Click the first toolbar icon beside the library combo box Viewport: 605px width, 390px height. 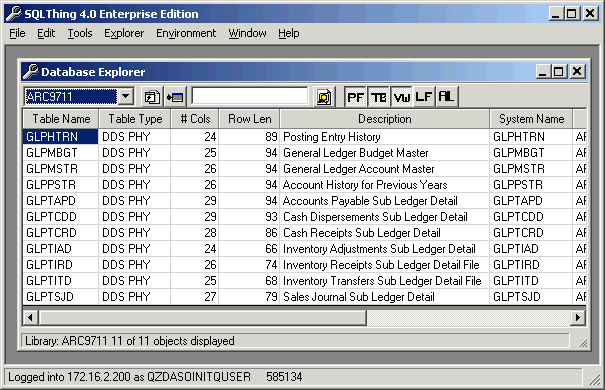pyautogui.click(x=152, y=96)
